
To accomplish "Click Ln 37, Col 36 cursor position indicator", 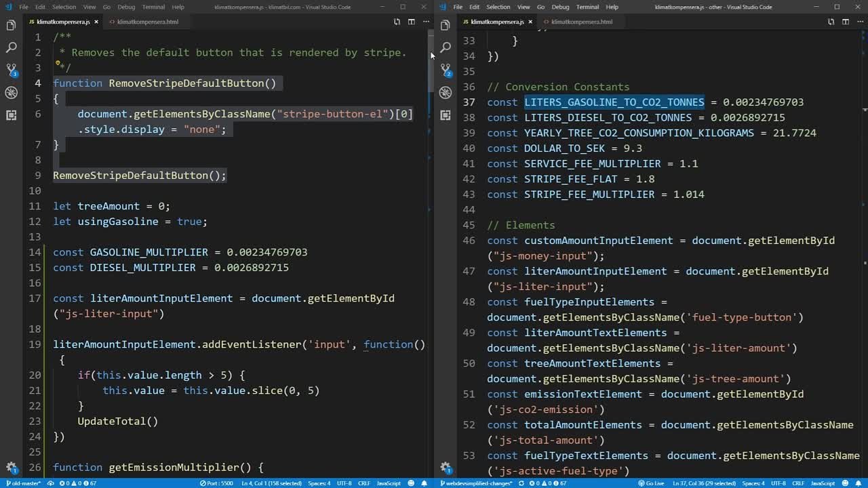I will tap(704, 483).
